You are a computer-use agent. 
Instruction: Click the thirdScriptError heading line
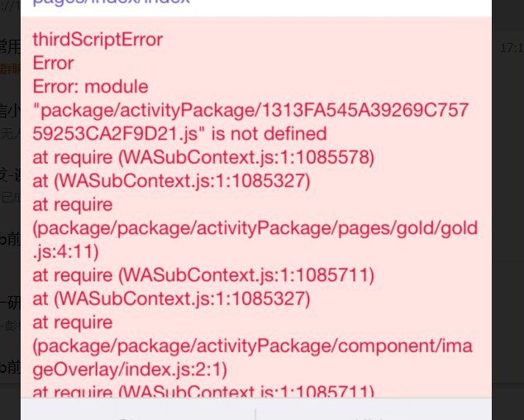pyautogui.click(x=98, y=40)
